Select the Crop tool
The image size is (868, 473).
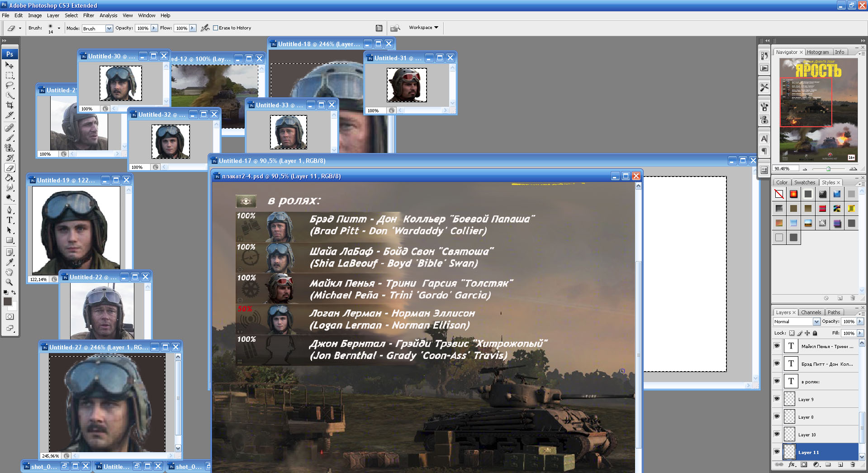click(x=9, y=105)
